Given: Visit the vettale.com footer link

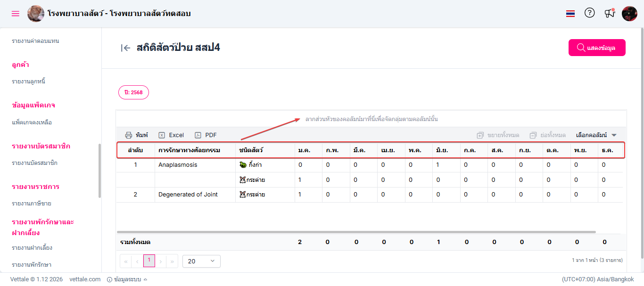Looking at the screenshot, I should pyautogui.click(x=85, y=279).
